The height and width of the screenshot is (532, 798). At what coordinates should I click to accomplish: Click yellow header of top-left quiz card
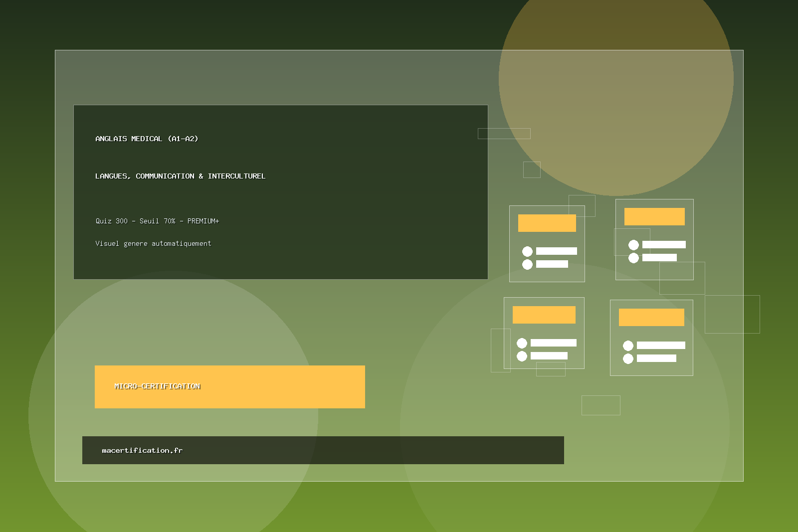[547, 223]
